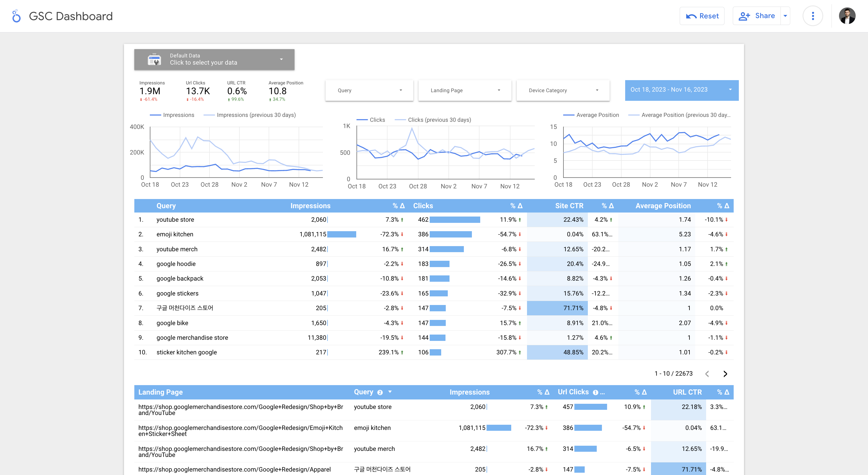Click the three-dot more options icon

813,16
